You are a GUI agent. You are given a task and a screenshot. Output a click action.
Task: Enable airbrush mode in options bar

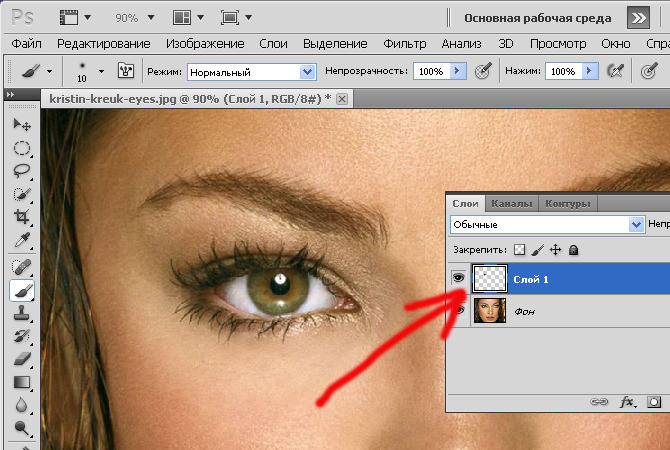point(616,72)
